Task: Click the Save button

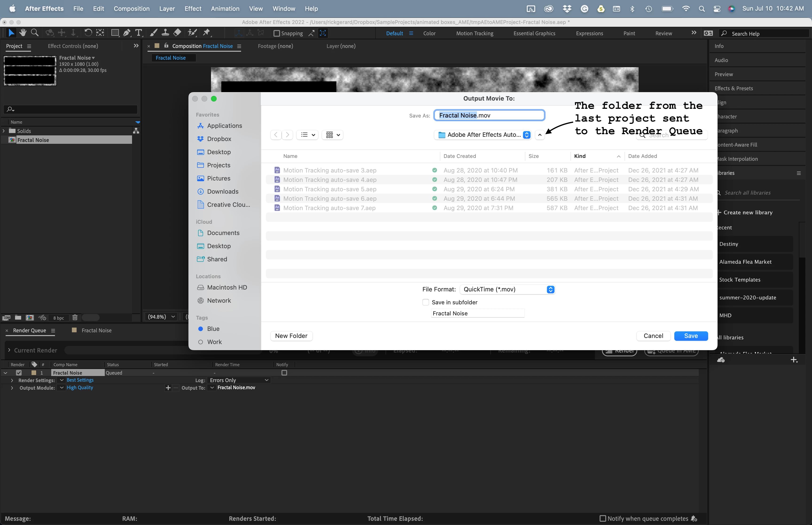Action: pos(691,336)
